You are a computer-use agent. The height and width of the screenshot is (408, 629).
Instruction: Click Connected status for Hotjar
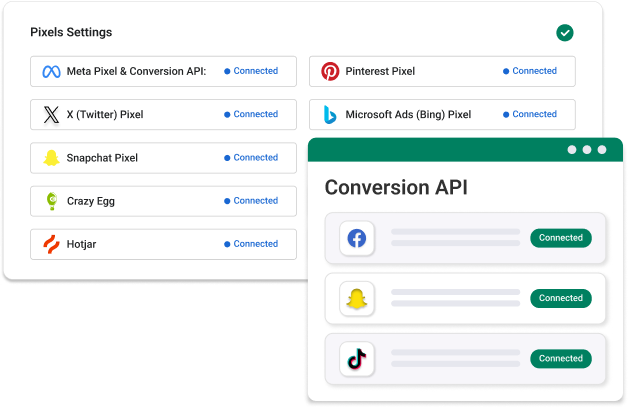point(251,244)
